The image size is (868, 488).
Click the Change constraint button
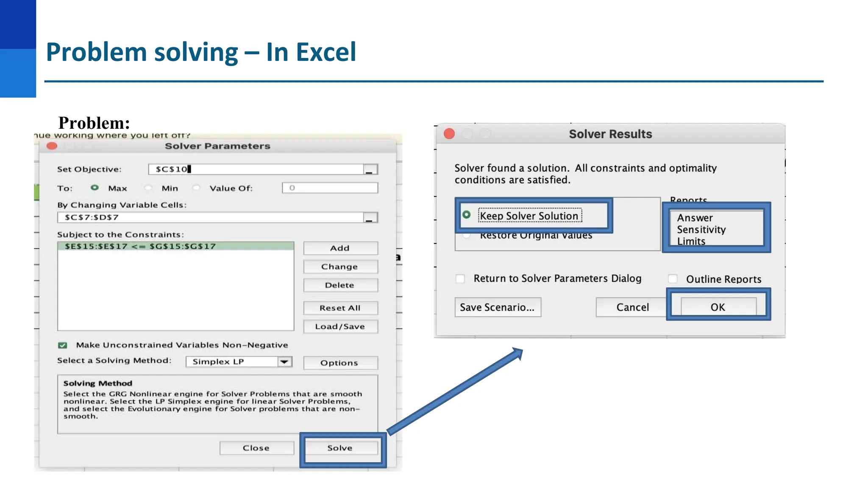pyautogui.click(x=340, y=267)
